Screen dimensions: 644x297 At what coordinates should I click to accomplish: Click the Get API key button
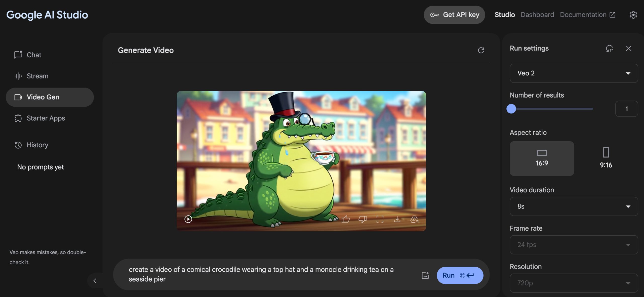click(454, 15)
